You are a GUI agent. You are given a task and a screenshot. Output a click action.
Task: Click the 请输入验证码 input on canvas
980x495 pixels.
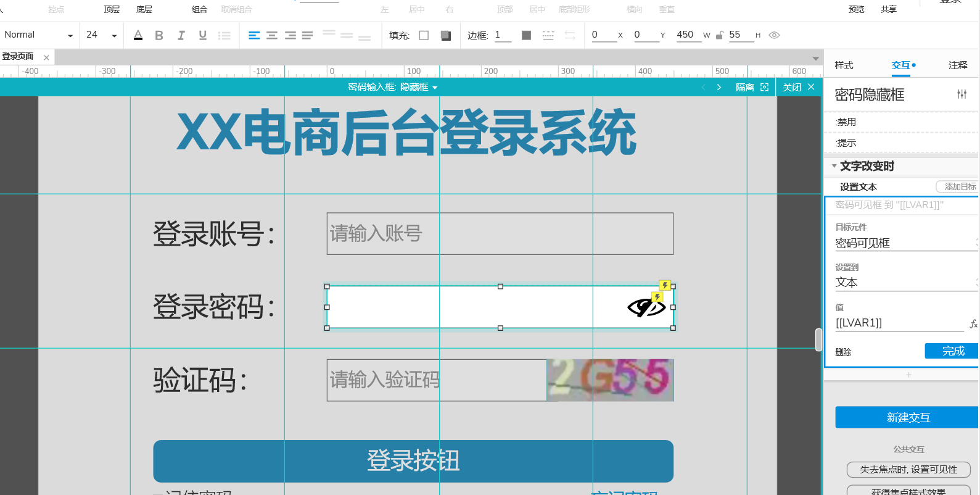(437, 380)
